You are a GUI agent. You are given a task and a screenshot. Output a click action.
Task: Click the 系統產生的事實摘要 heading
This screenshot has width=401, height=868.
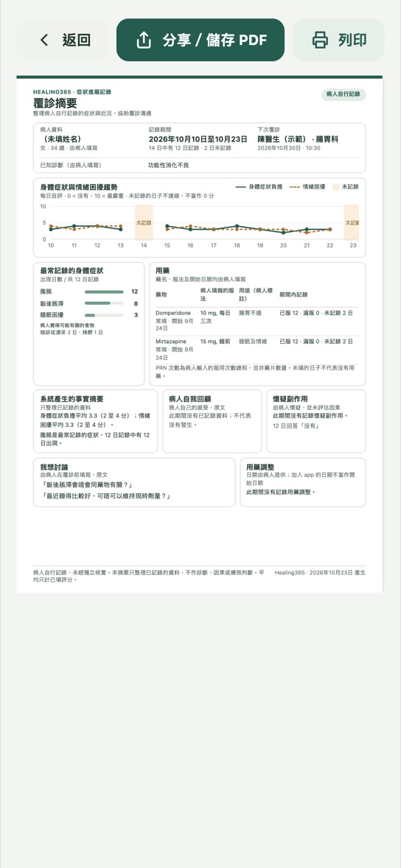click(x=72, y=398)
